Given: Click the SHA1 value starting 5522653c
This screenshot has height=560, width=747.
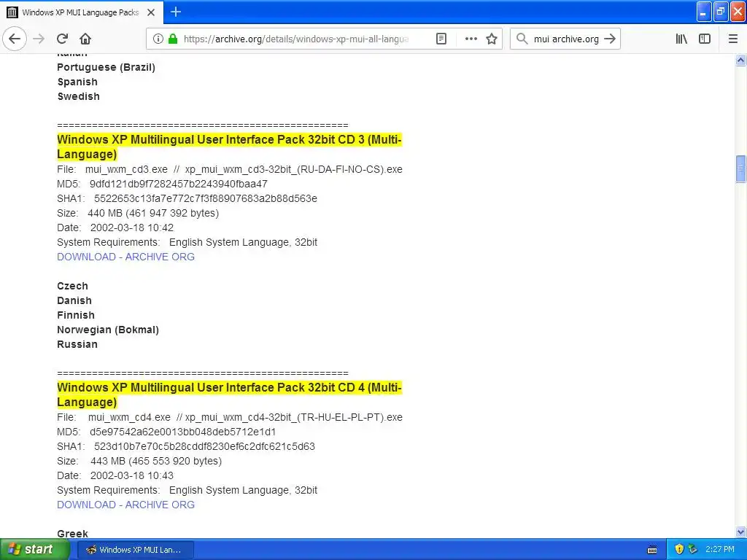Looking at the screenshot, I should point(206,198).
